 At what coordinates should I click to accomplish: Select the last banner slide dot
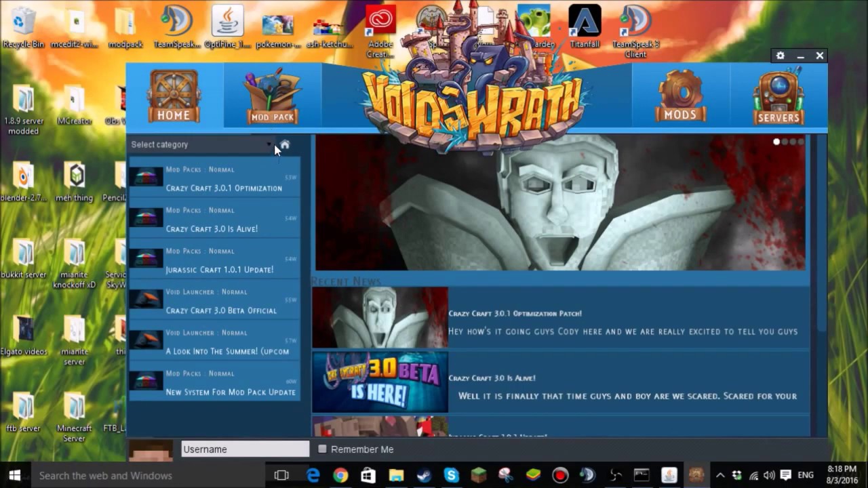pos(801,142)
